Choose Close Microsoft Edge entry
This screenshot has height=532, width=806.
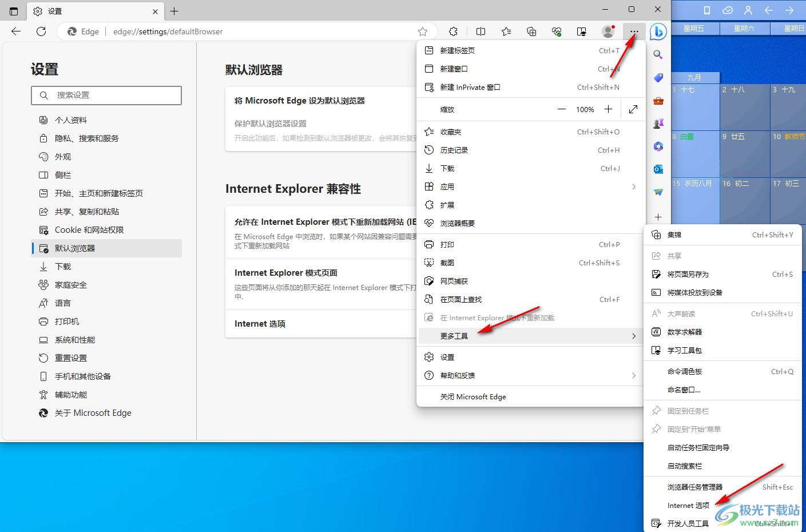coord(531,396)
